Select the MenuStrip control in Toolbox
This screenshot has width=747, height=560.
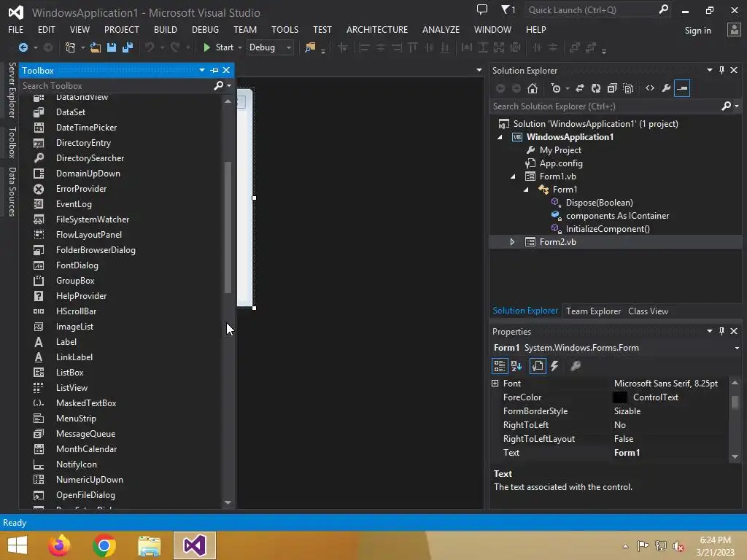[76, 418]
